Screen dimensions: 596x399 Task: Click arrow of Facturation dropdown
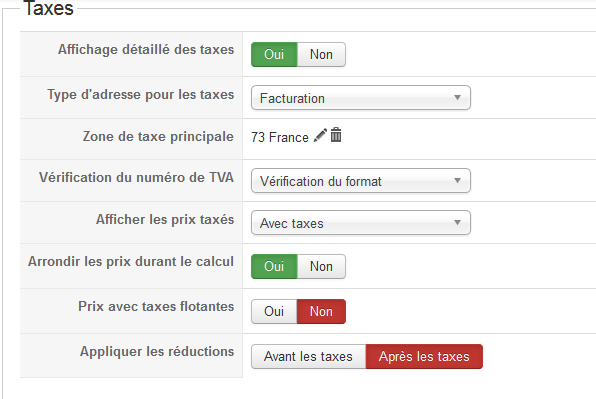coord(458,98)
